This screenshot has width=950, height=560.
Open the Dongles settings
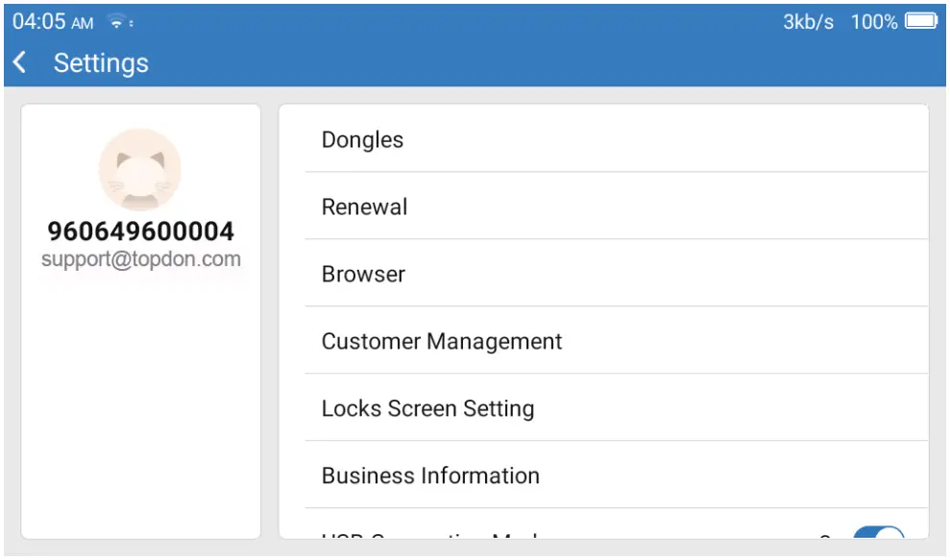tap(363, 140)
